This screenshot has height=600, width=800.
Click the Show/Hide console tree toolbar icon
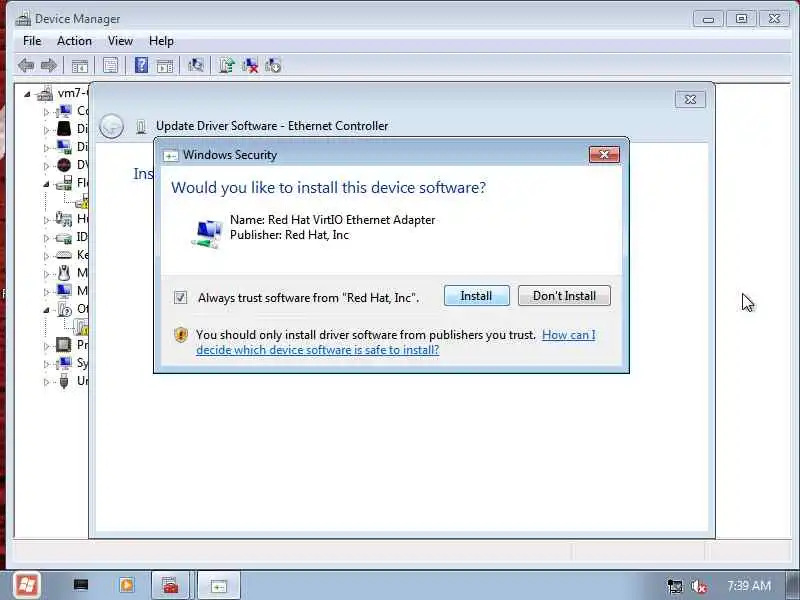pos(80,66)
